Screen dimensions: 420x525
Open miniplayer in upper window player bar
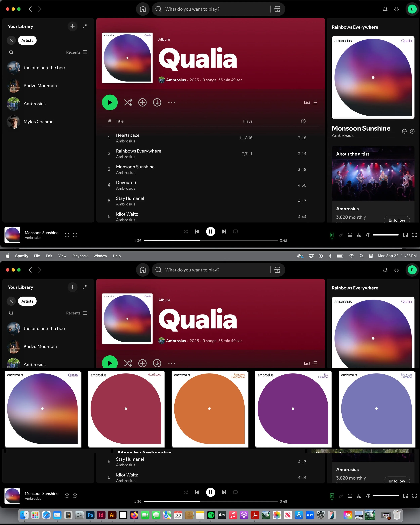(405, 235)
